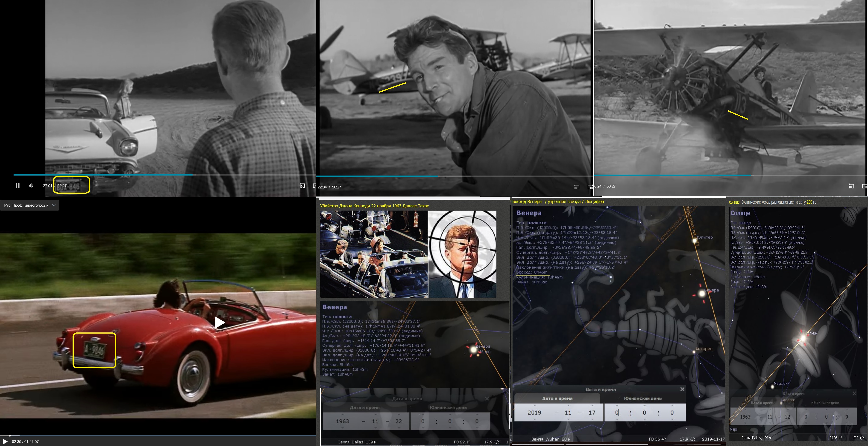This screenshot has height=446, width=868.
Task: Increase the day 17 in the 2019 dialog
Action: click(592, 406)
